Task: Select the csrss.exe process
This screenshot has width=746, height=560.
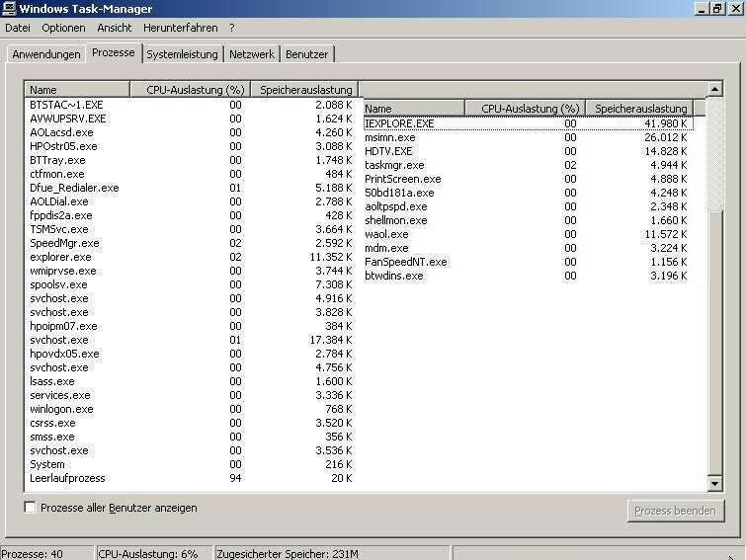Action: [x=191, y=422]
